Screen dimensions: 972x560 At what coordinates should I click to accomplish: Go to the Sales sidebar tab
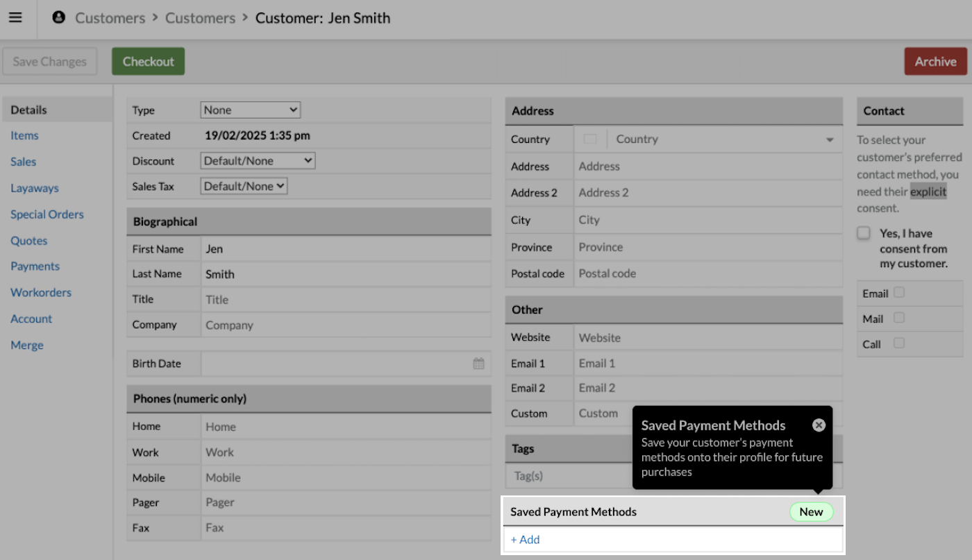point(23,162)
